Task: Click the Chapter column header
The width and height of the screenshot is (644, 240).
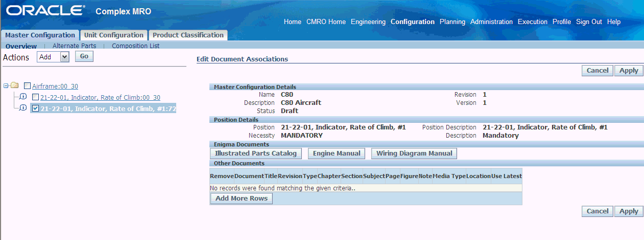Action: (x=329, y=176)
